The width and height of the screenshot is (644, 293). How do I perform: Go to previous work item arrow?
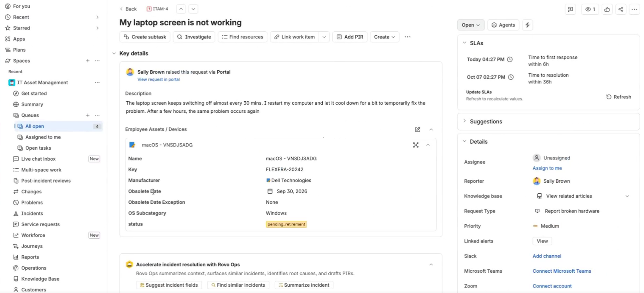click(181, 9)
